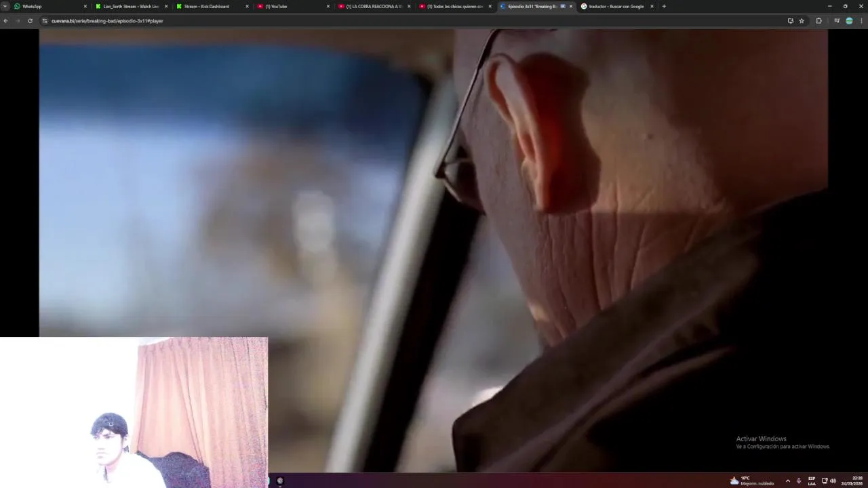This screenshot has height=488, width=868.
Task: Open the Extensions puzzle icon
Action: (x=818, y=21)
